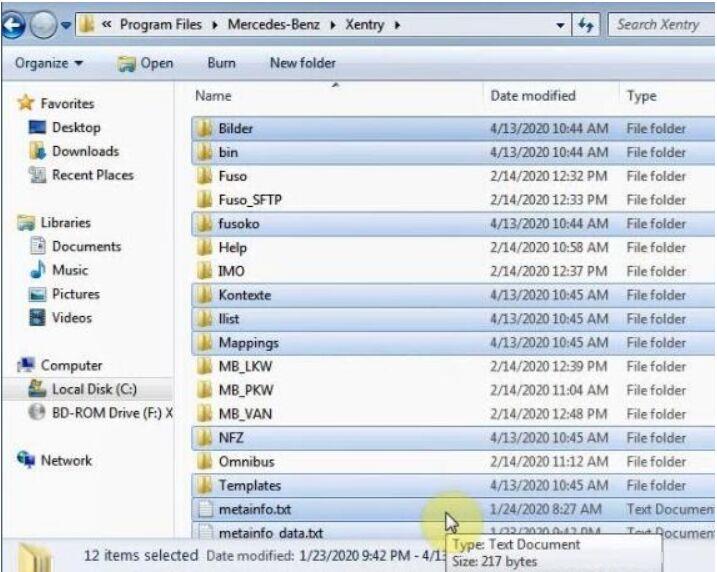Click Burn in the toolbar
717x572 pixels.
[x=221, y=63]
